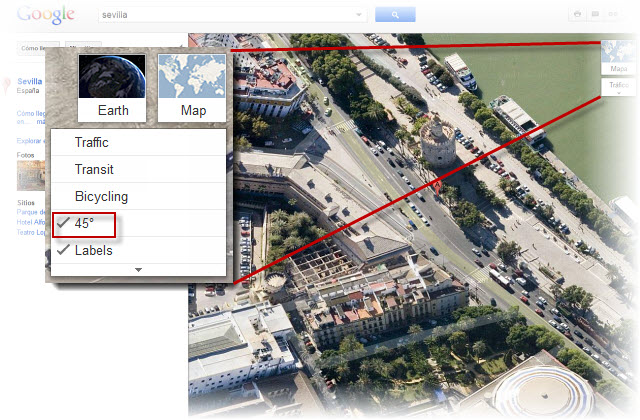Click the email icon beside print

click(595, 14)
